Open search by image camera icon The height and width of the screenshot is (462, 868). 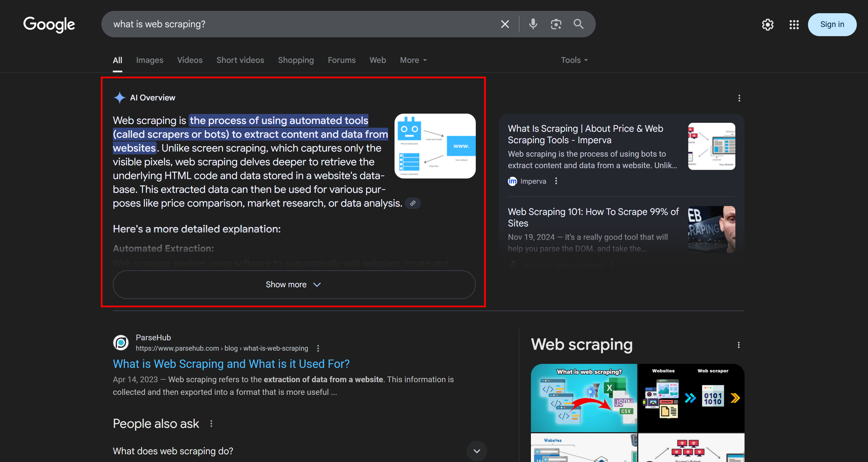click(556, 24)
